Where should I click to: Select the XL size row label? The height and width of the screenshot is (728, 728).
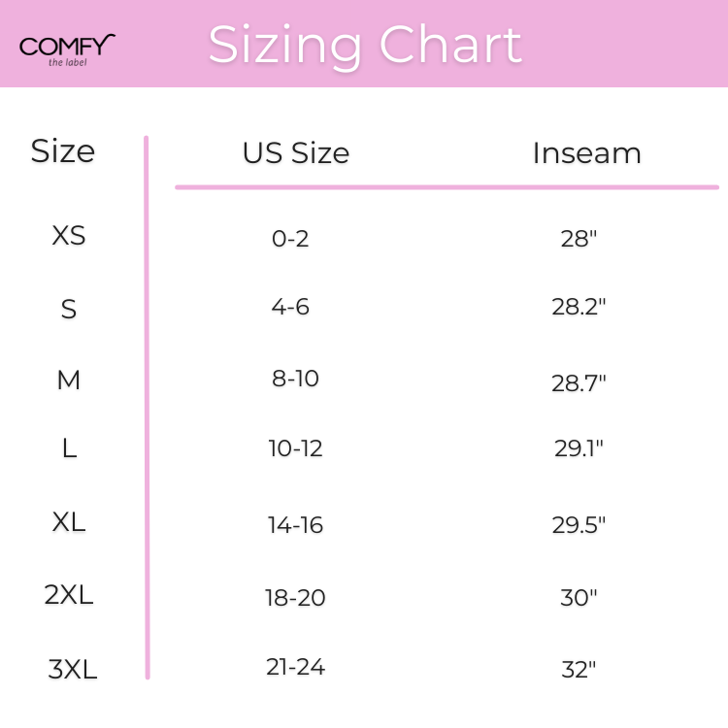pyautogui.click(x=69, y=521)
